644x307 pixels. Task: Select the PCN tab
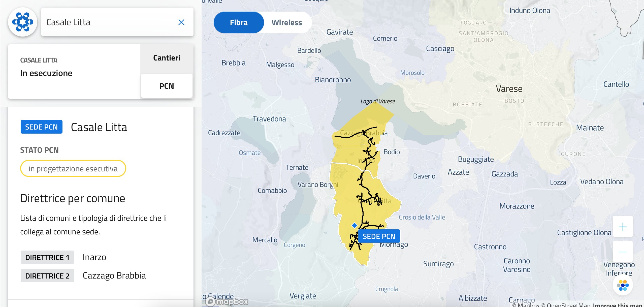click(167, 86)
